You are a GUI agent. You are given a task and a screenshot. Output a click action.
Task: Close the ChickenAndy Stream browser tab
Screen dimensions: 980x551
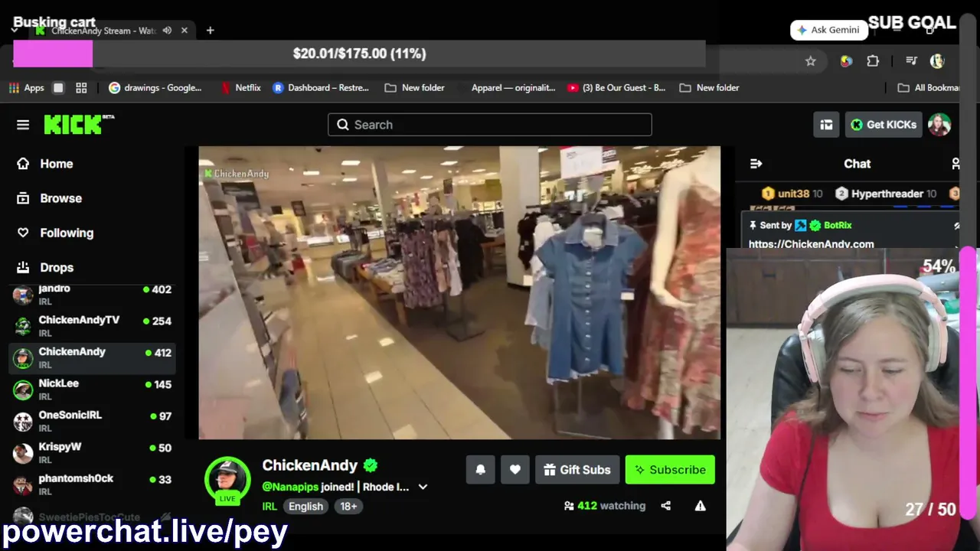pos(185,31)
